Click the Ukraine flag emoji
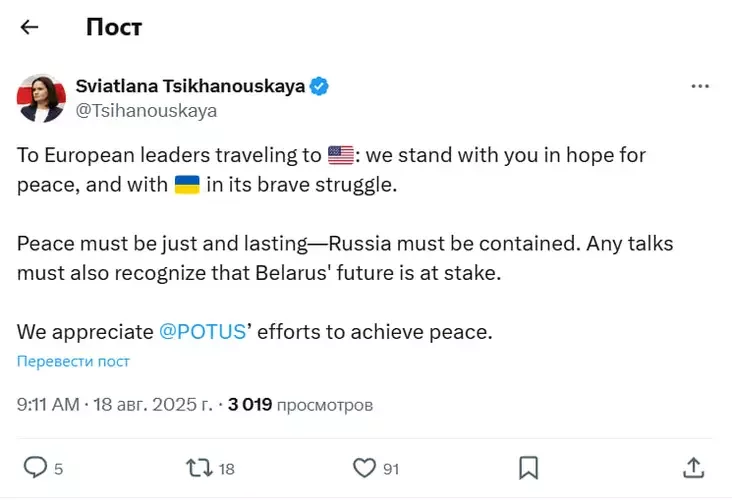The height and width of the screenshot is (500, 732). 187,185
